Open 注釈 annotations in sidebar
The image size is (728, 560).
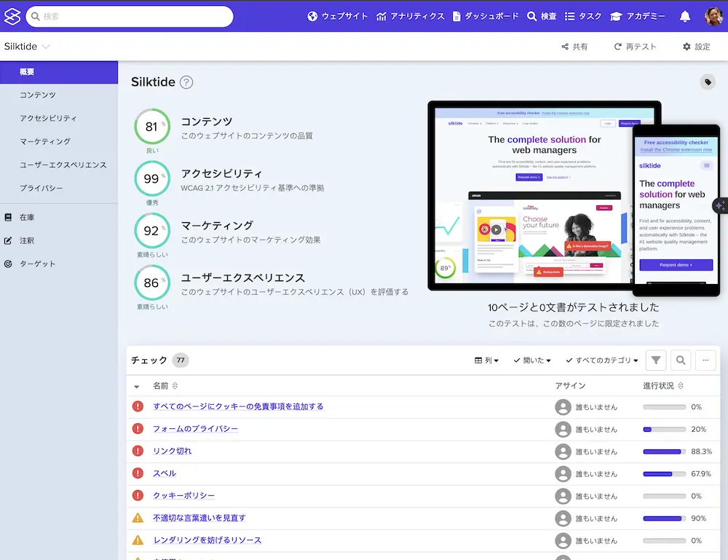pos(59,240)
